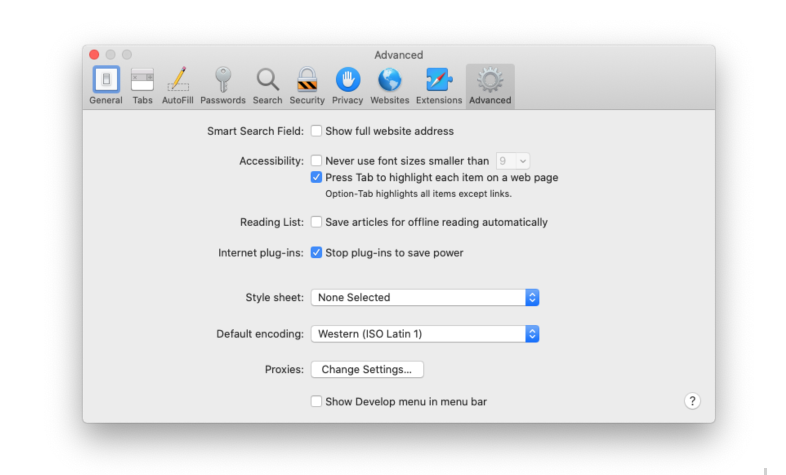
Task: Expand the Default encoding dropdown
Action: tap(425, 333)
